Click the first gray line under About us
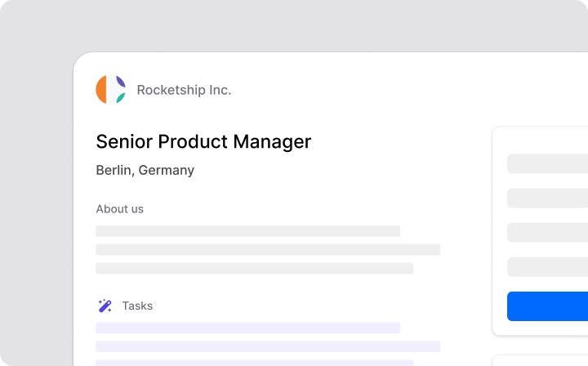 click(247, 231)
